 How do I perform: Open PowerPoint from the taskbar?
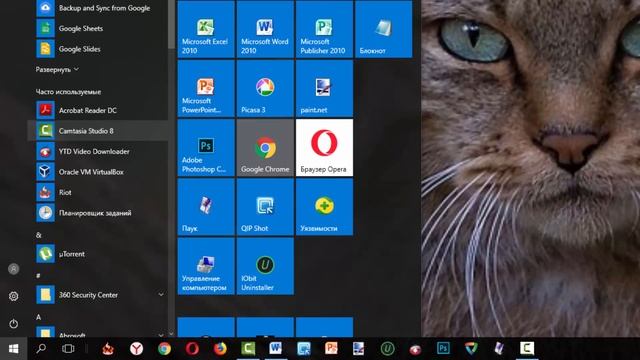coord(331,349)
